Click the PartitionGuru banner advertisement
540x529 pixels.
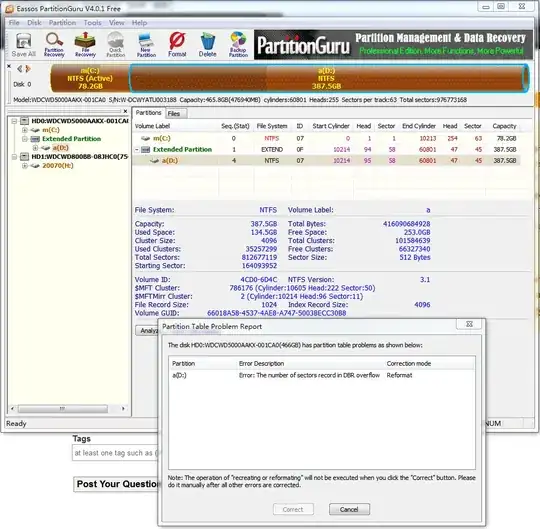click(x=393, y=45)
